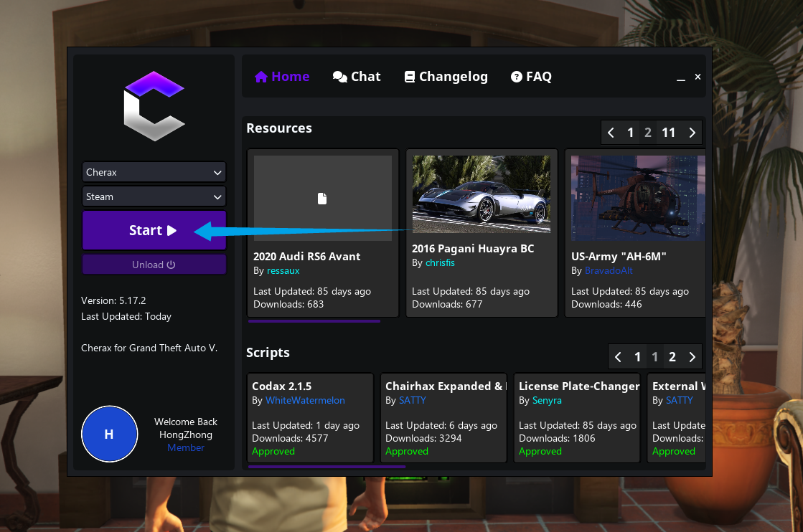Open author link chrisfis
803x532 pixels.
[439, 263]
